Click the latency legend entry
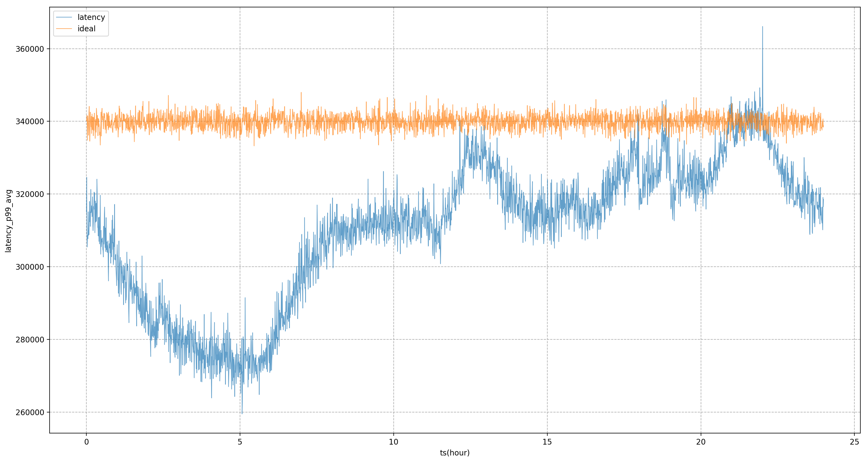The width and height of the screenshot is (868, 462). pyautogui.click(x=91, y=17)
